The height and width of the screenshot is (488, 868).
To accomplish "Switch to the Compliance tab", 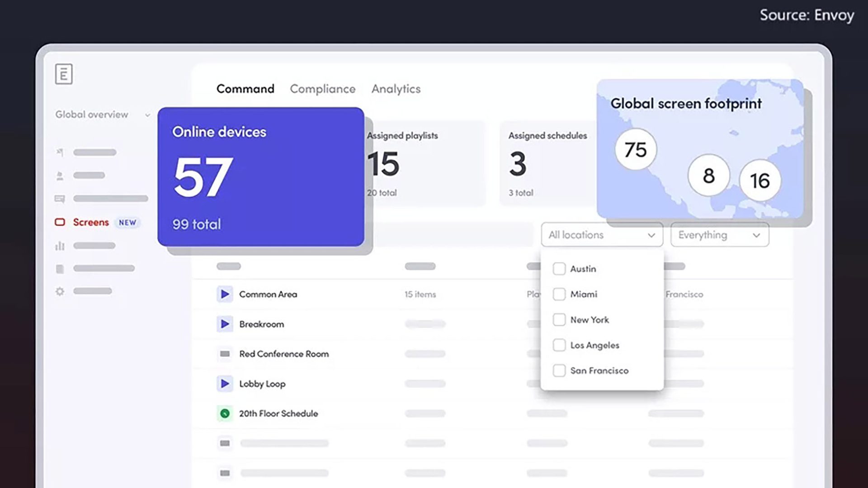I will tap(322, 89).
